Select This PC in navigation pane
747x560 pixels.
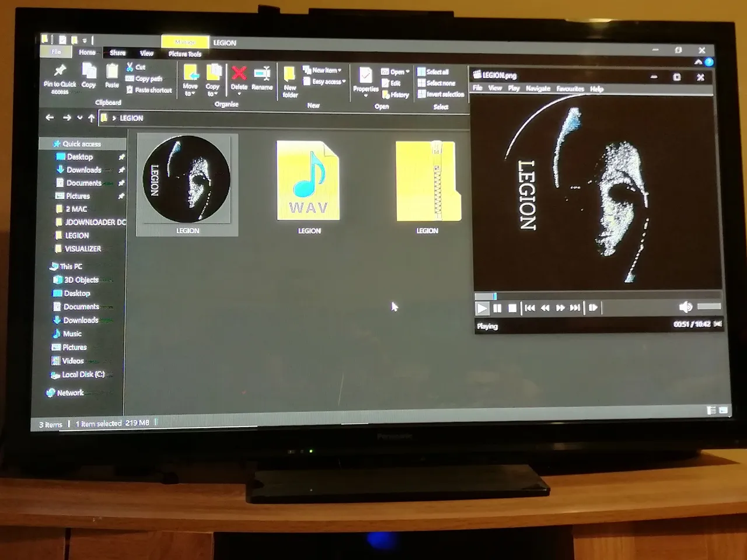coord(71,266)
